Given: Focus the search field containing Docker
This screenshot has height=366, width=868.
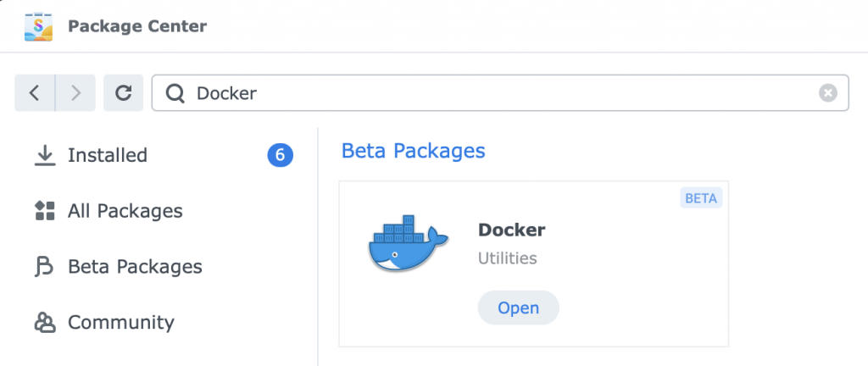Looking at the screenshot, I should [500, 93].
